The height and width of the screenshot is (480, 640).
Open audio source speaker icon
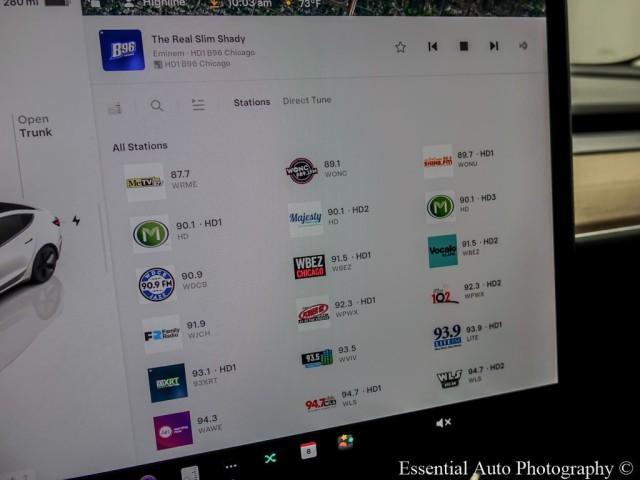523,46
